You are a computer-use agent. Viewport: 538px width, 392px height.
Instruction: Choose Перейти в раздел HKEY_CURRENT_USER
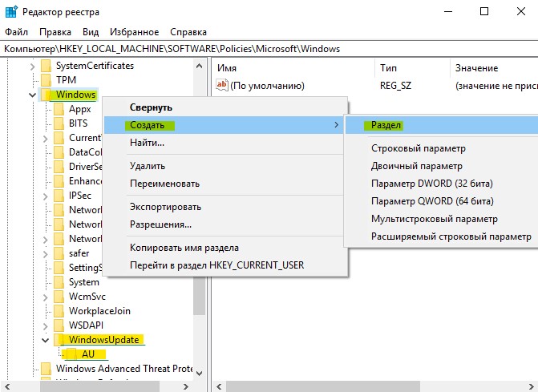point(225,265)
